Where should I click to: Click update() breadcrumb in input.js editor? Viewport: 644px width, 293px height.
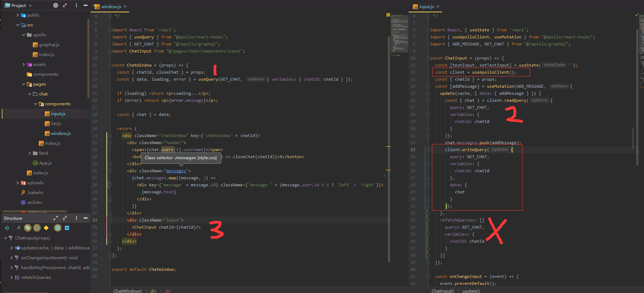471,291
